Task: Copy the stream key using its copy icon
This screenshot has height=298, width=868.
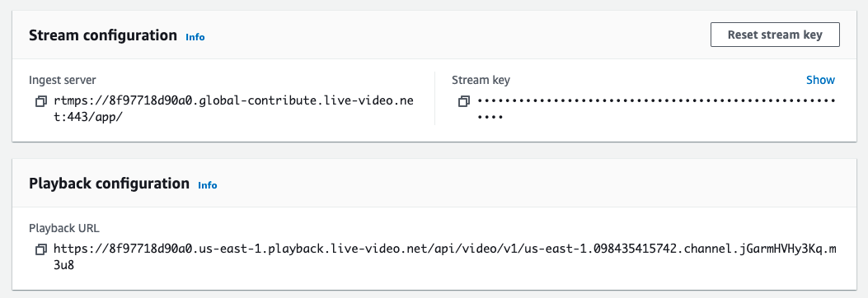Action: [464, 102]
